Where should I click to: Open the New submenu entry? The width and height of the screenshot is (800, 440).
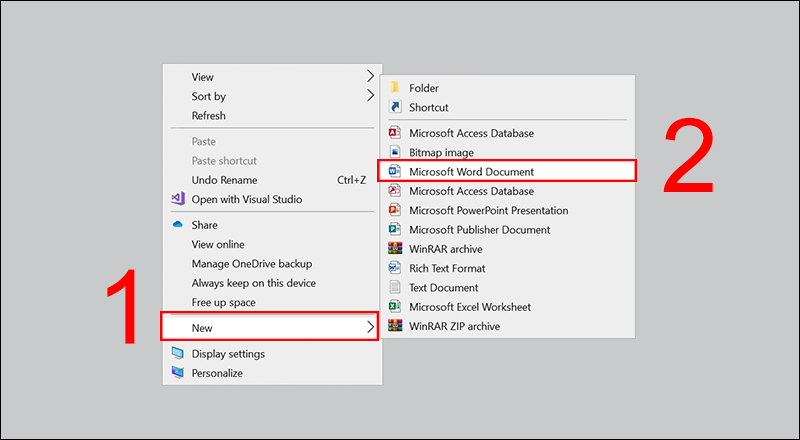(269, 327)
